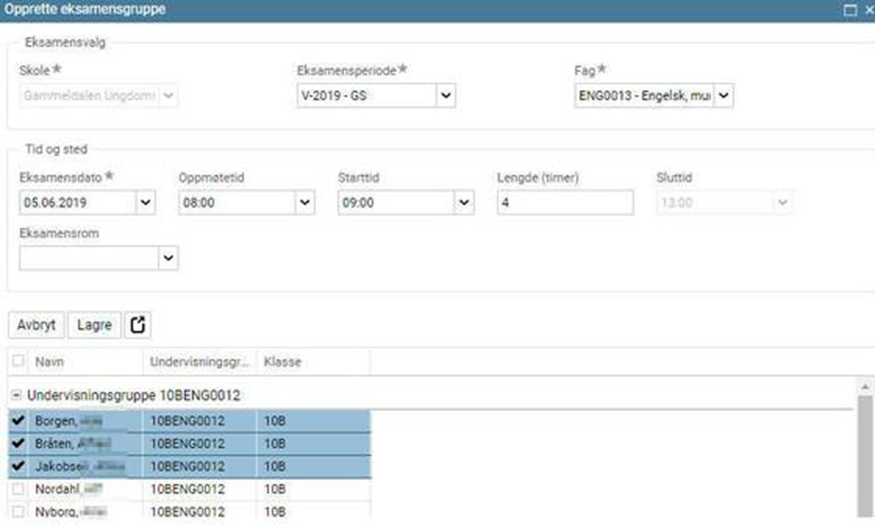Maximize the Opprette eksamensgruppe dialog

850,10
